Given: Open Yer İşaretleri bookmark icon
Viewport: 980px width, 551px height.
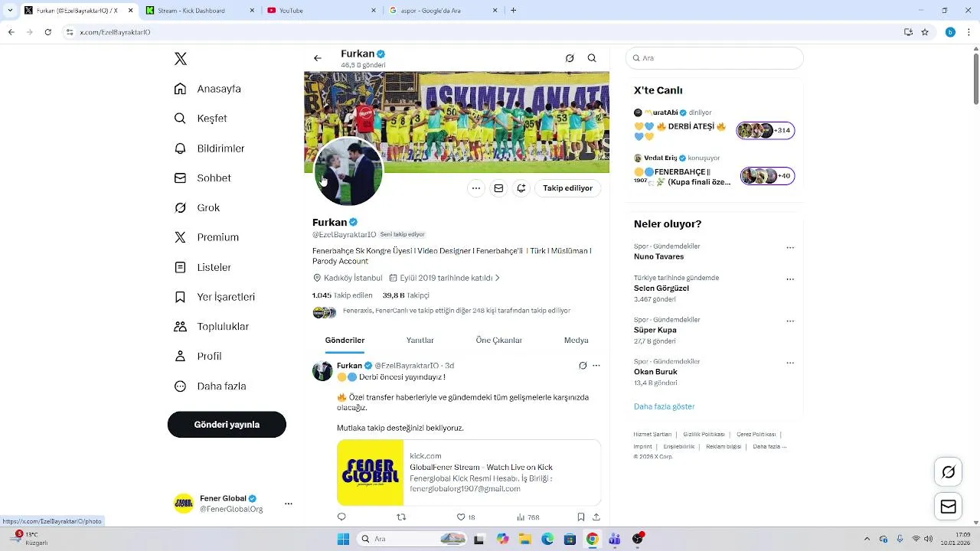Looking at the screenshot, I should coord(180,297).
